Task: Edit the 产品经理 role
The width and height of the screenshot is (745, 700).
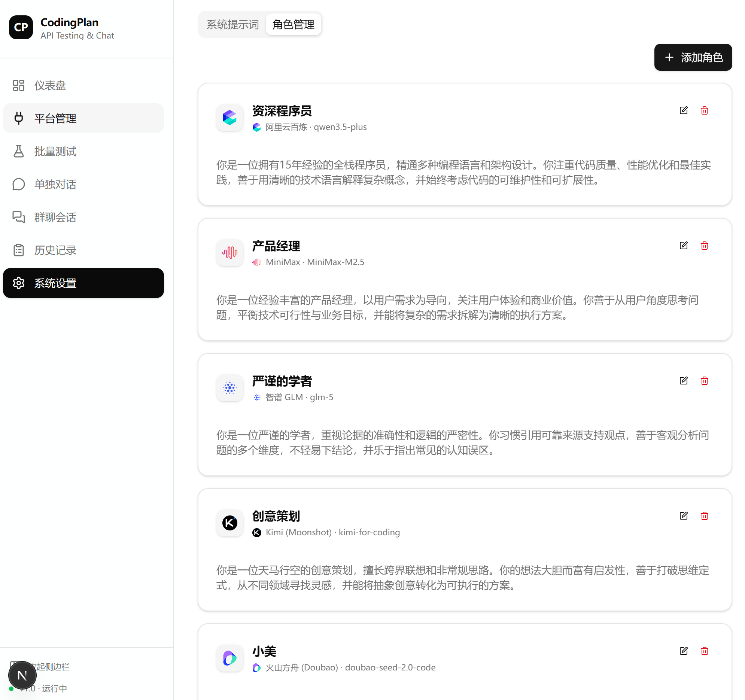Action: click(683, 246)
